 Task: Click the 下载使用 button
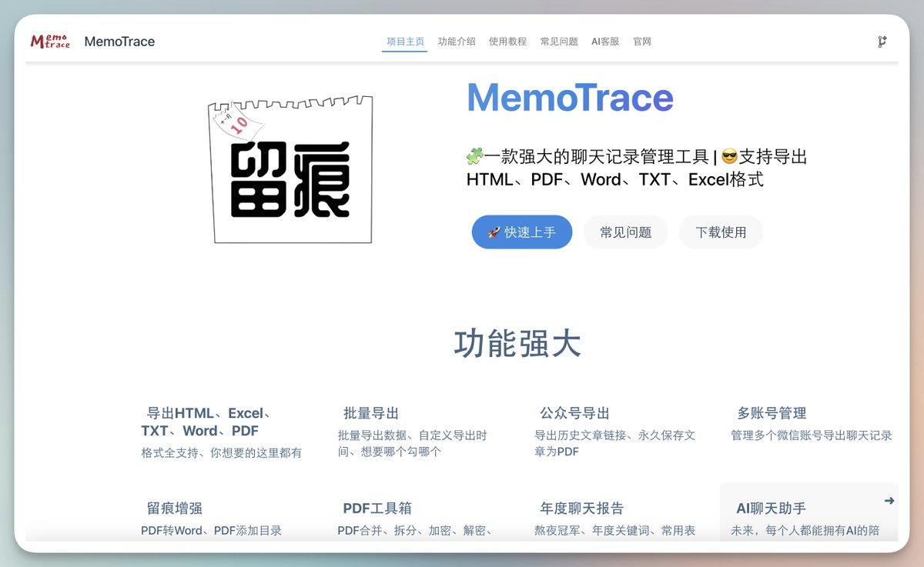tap(721, 232)
